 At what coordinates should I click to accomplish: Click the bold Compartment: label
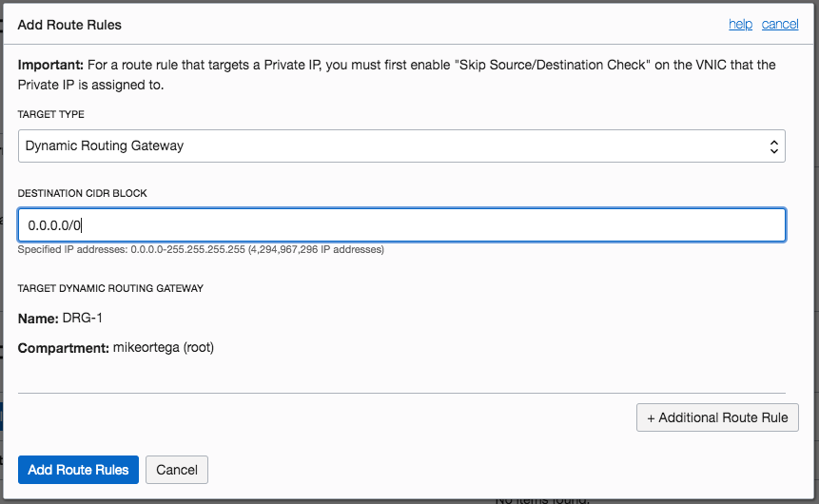[x=63, y=348]
